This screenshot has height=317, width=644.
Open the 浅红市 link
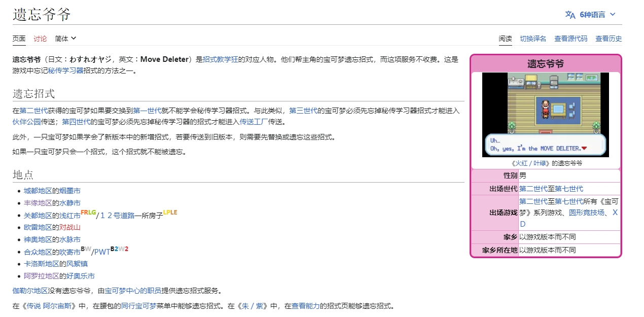[70, 216]
